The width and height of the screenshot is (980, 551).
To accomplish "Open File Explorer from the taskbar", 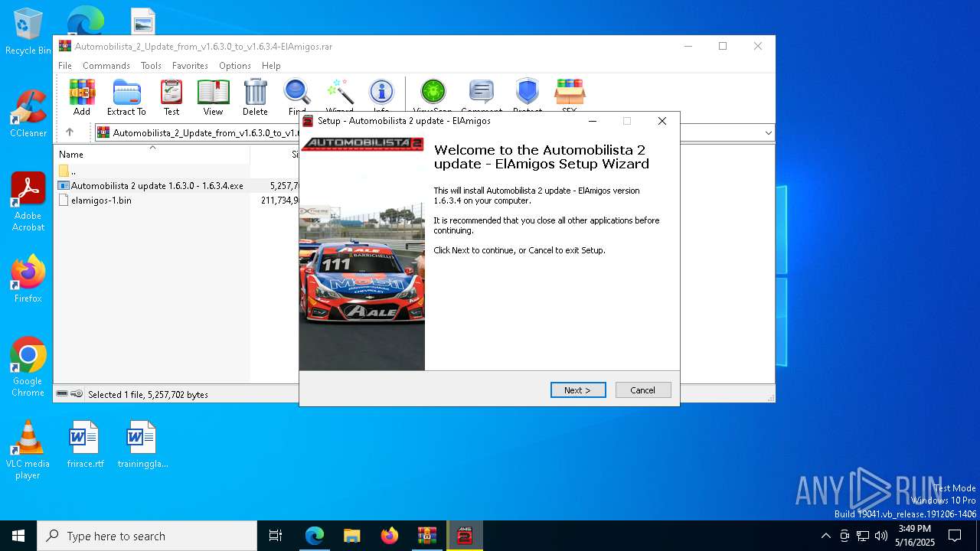I will click(x=351, y=536).
